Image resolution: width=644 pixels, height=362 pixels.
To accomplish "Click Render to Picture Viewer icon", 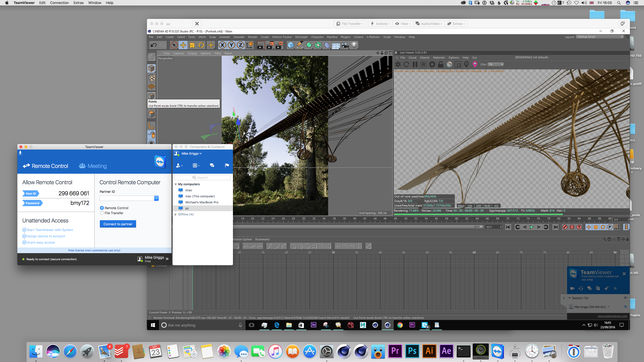I will point(270,45).
